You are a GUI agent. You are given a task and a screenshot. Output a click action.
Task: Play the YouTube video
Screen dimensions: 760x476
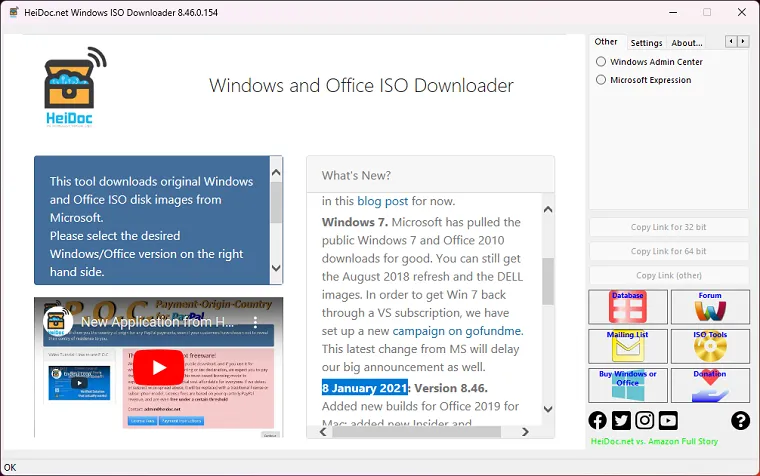point(158,367)
